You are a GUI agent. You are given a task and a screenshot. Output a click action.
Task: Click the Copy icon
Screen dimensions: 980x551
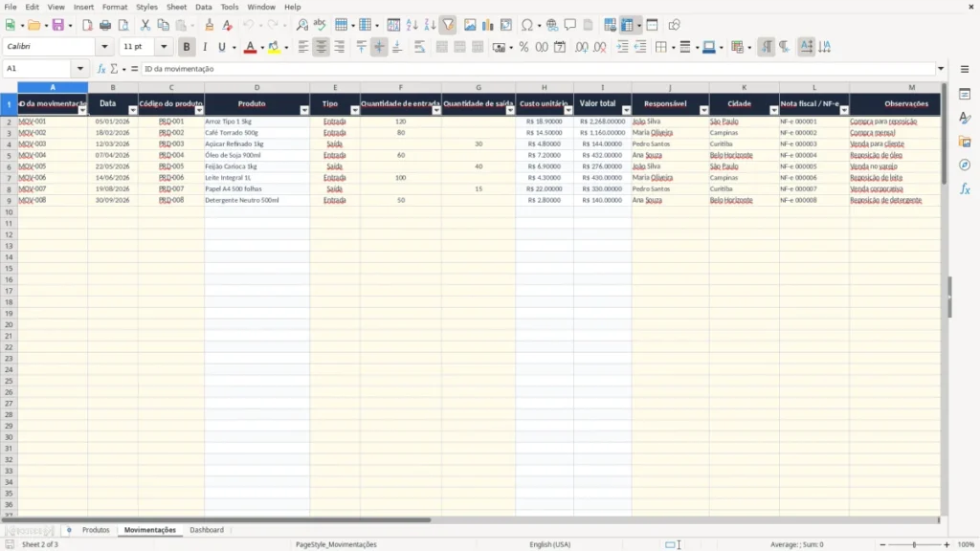click(163, 25)
